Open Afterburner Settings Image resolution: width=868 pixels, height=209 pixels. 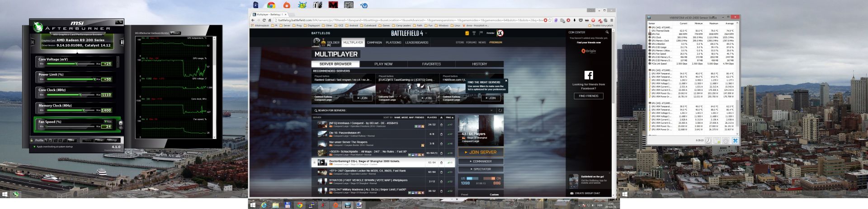tap(112, 140)
